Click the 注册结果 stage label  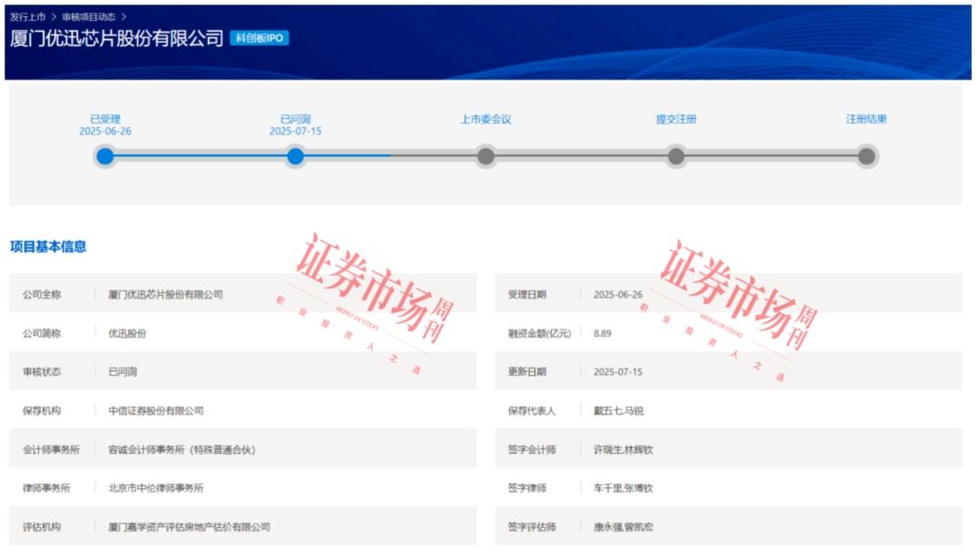(x=867, y=119)
